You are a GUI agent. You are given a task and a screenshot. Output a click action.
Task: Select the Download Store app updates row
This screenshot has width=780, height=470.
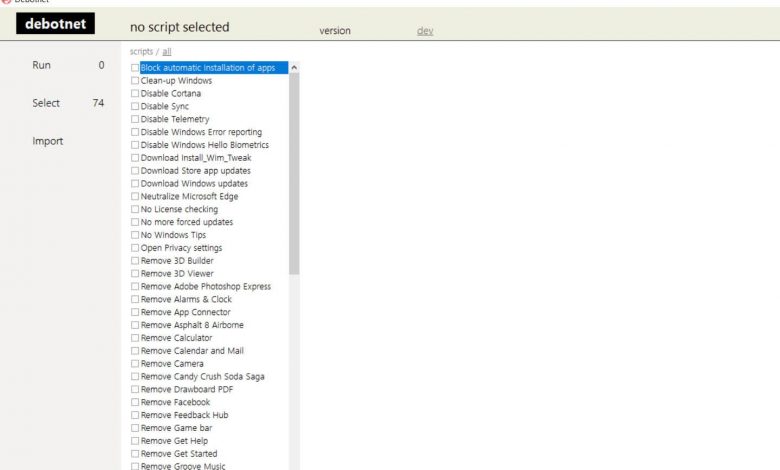tap(195, 171)
